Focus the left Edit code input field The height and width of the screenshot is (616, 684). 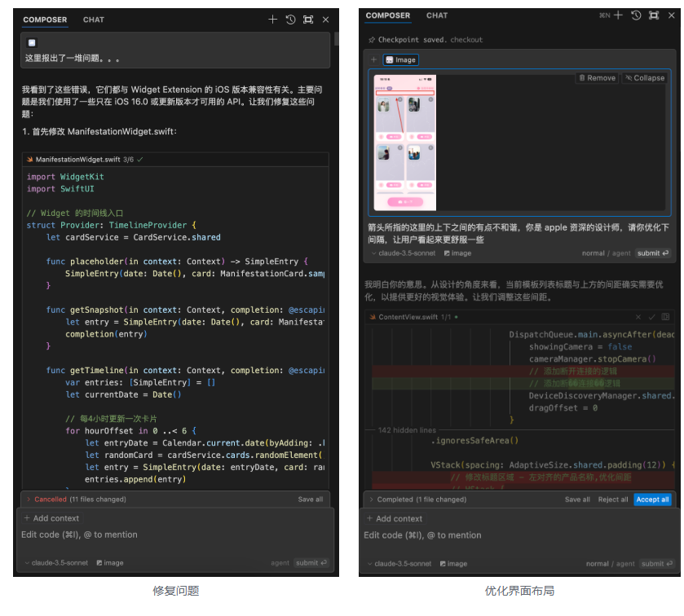point(175,535)
